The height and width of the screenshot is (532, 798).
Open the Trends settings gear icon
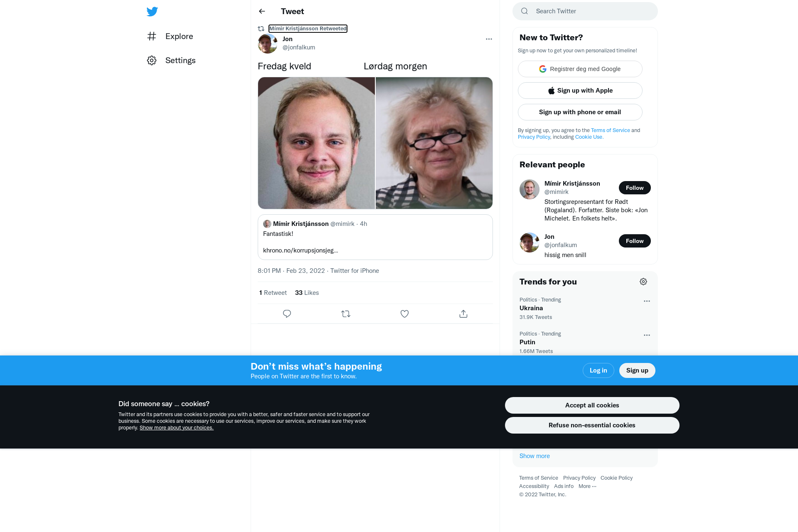643,282
